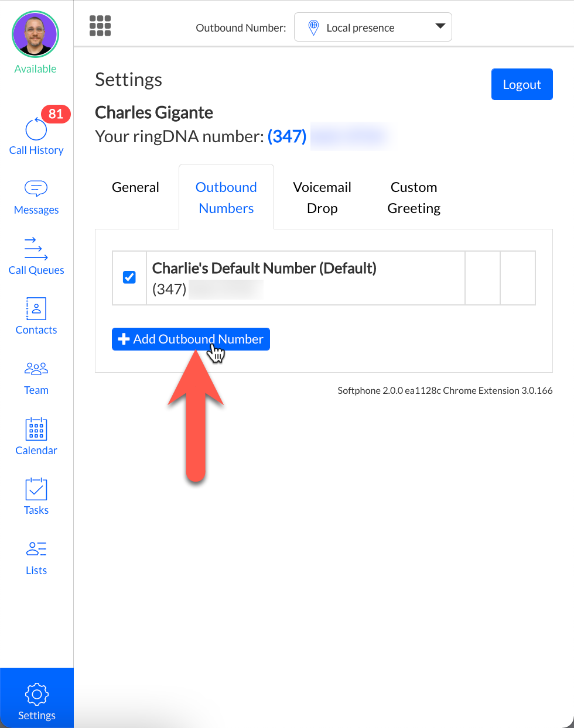Expand the Outbound Number dropdown

click(373, 28)
